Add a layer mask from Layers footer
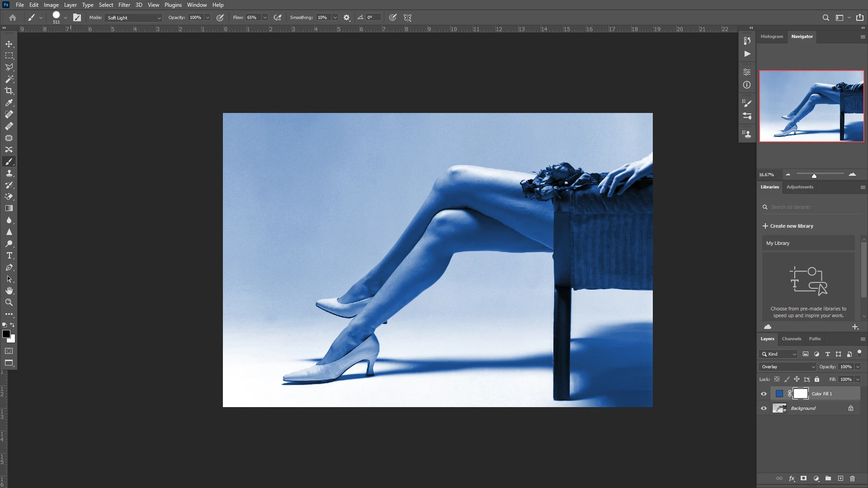This screenshot has width=868, height=488. pyautogui.click(x=803, y=479)
